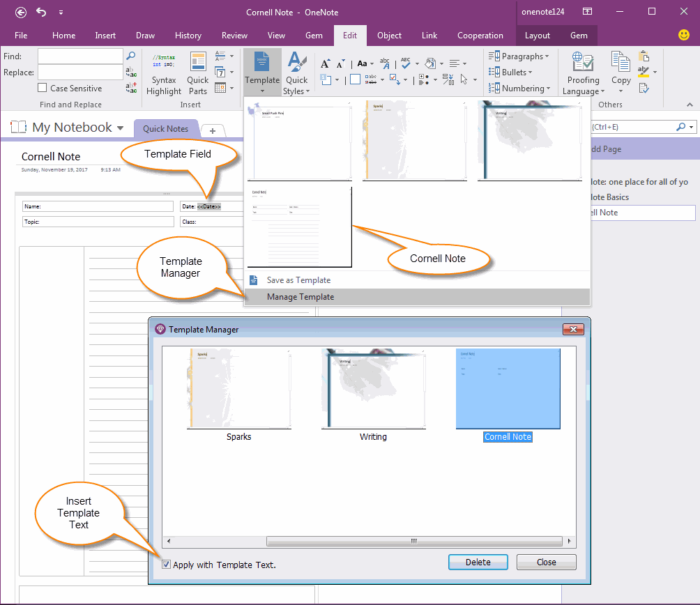
Task: Toggle the Case Sensitive checkbox
Action: [43, 88]
